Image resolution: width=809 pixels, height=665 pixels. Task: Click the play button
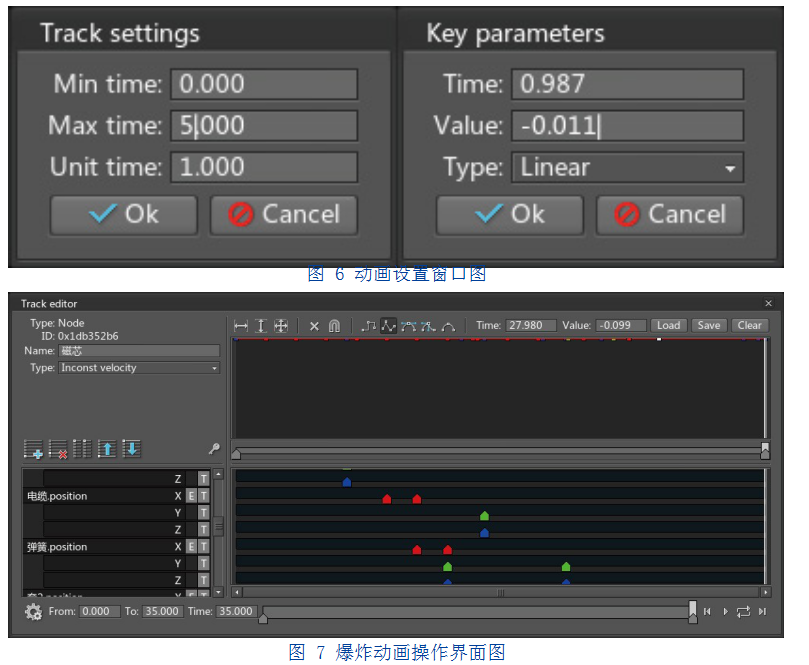[725, 612]
